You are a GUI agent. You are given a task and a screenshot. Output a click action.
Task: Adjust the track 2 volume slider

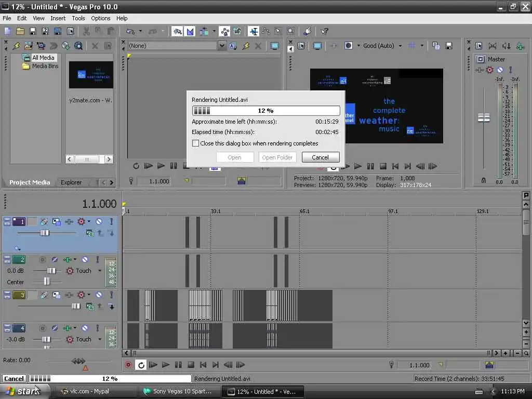pyautogui.click(x=51, y=271)
